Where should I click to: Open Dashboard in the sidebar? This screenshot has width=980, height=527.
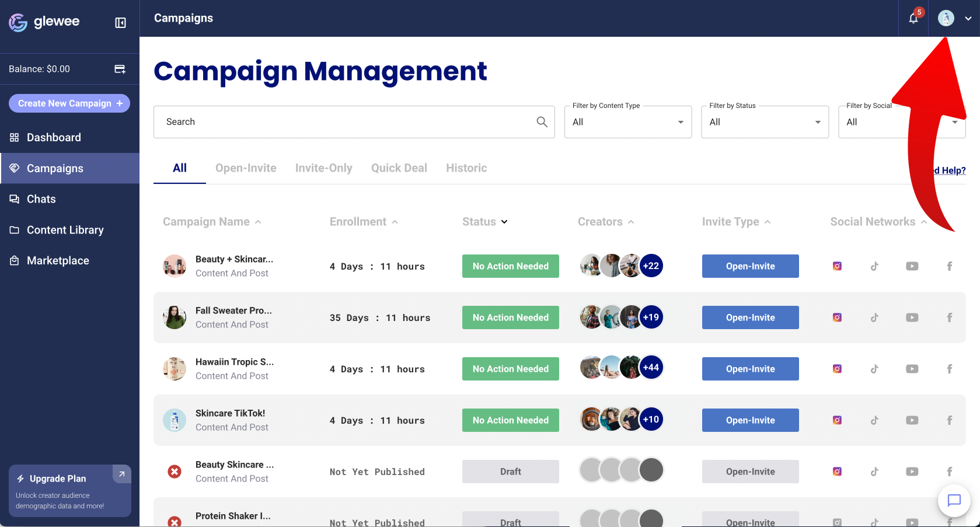coord(69,137)
